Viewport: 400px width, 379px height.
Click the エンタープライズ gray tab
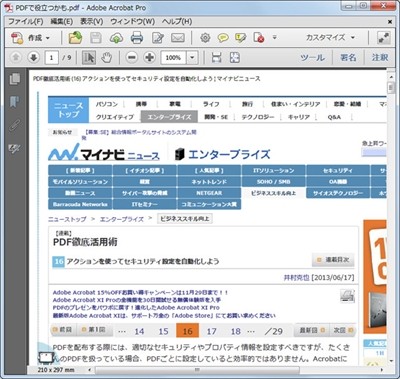coord(169,117)
